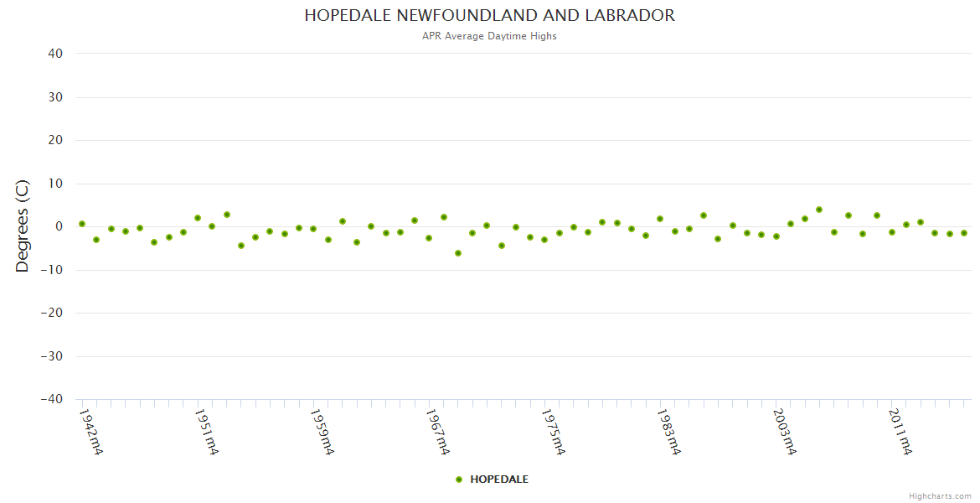Click the −40 label on the y-axis
The height and width of the screenshot is (503, 980).
51,400
